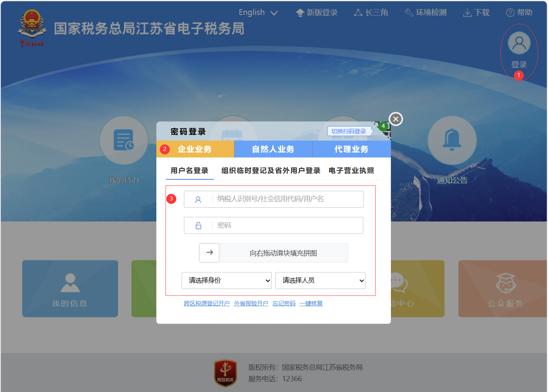Click the 党政机关 badge in footer
The height and width of the screenshot is (392, 548).
[225, 373]
